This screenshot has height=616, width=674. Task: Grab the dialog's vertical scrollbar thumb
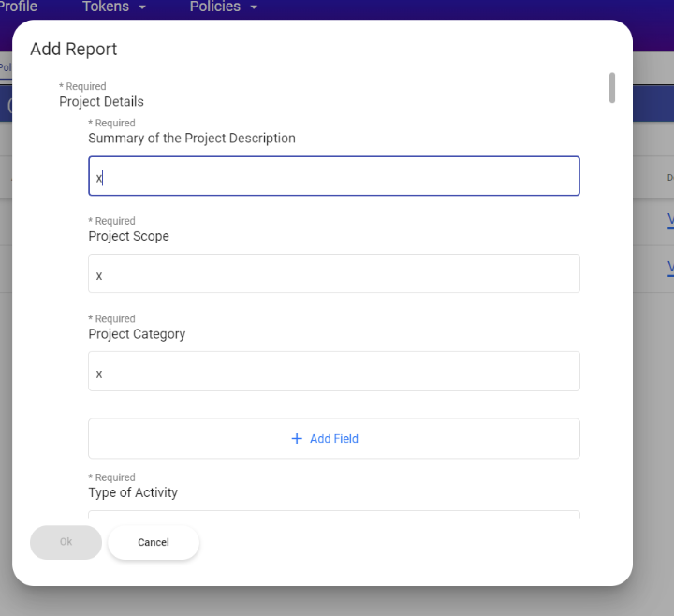pyautogui.click(x=612, y=88)
